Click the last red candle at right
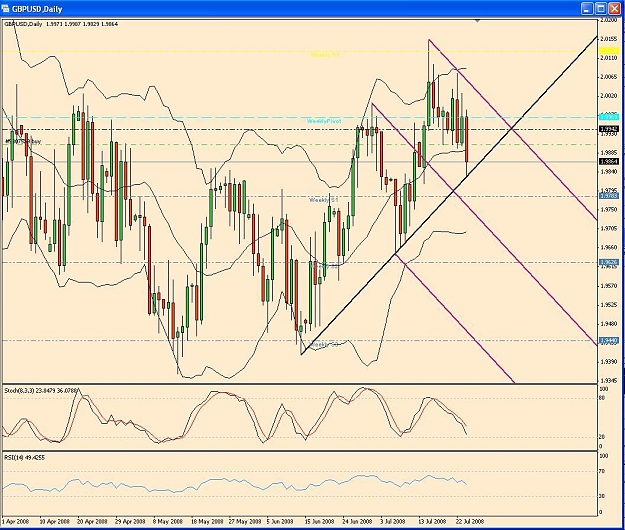 pos(467,139)
